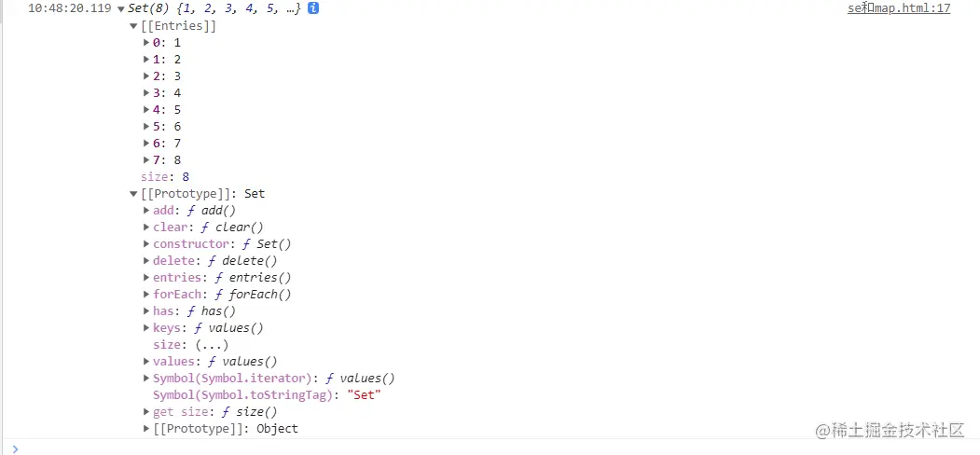Screen dimensions: 980x455
Task: Expand the [[Prototype]]: Object row
Action: pyautogui.click(x=147, y=429)
